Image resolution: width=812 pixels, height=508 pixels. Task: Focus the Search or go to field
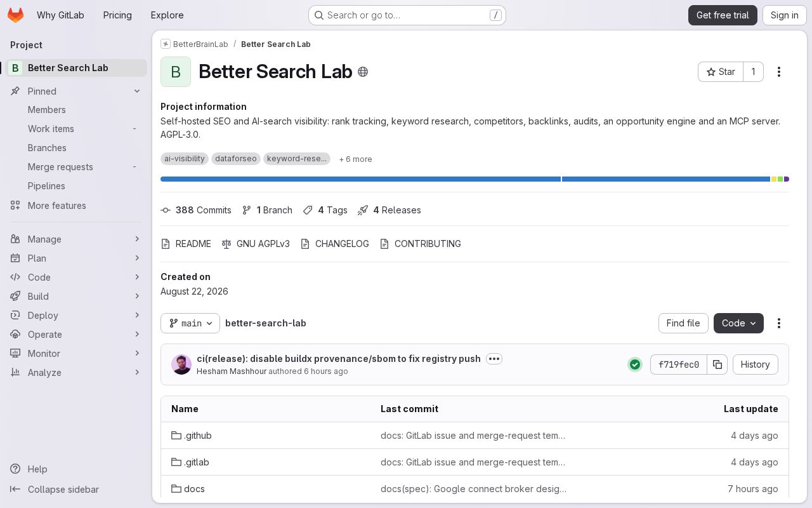click(407, 15)
